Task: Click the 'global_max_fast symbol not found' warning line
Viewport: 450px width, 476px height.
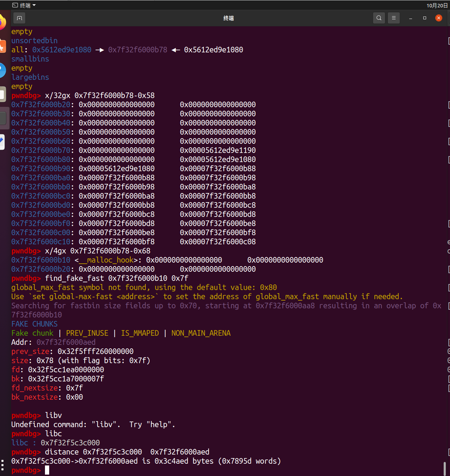Action: click(x=144, y=287)
